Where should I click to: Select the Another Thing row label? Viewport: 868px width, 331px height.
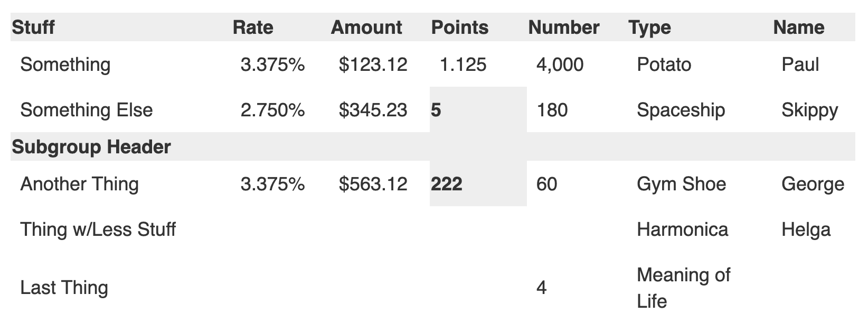coord(80,184)
